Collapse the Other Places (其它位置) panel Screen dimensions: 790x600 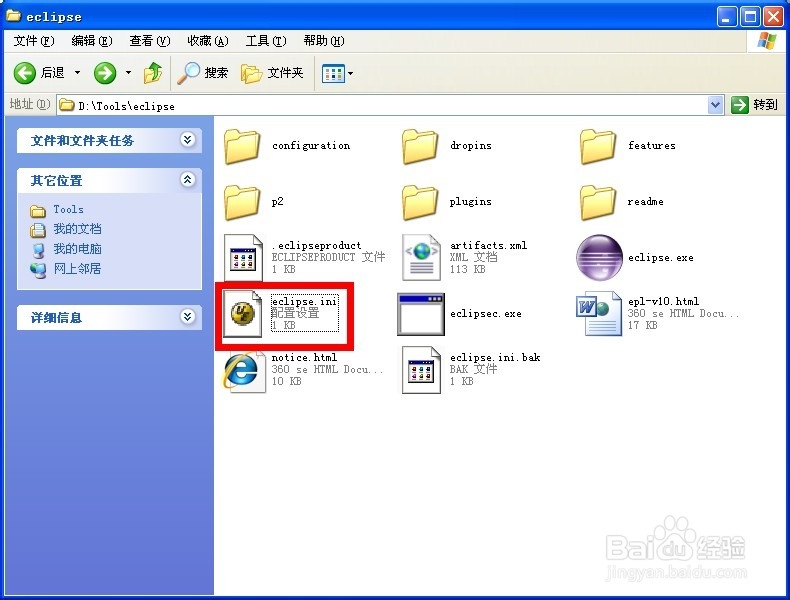coord(187,179)
